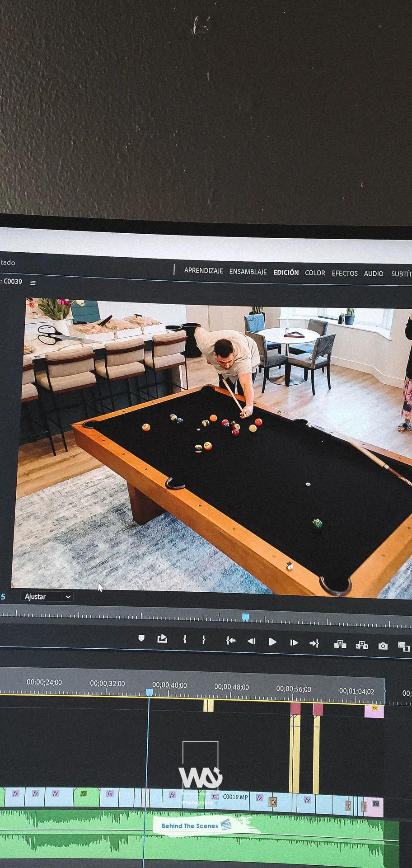Open the COLOR workspace
The width and height of the screenshot is (412, 868).
pos(315,273)
